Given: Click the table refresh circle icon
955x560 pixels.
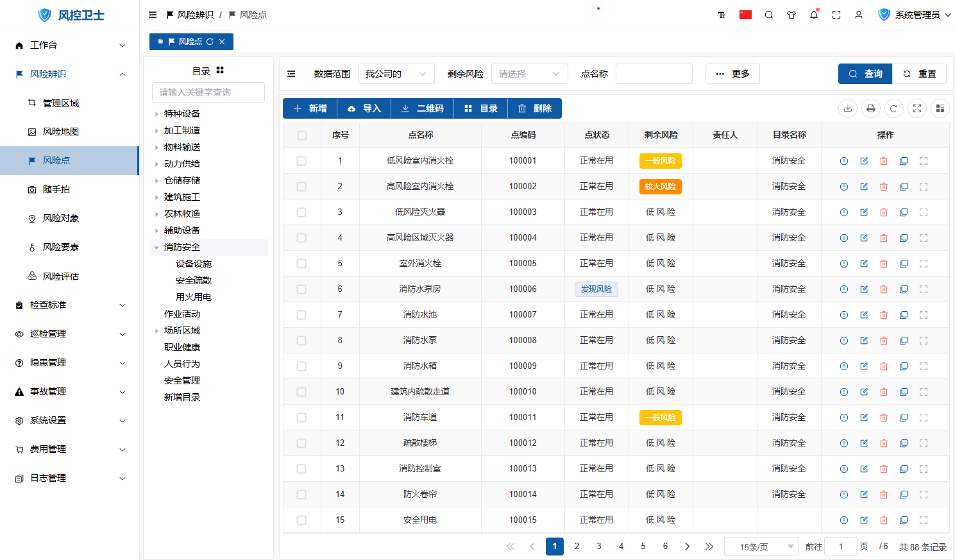Looking at the screenshot, I should pos(894,108).
